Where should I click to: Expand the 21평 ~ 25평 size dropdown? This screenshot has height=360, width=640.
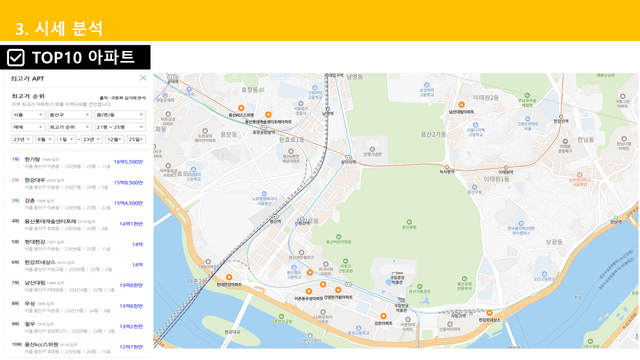coord(120,127)
